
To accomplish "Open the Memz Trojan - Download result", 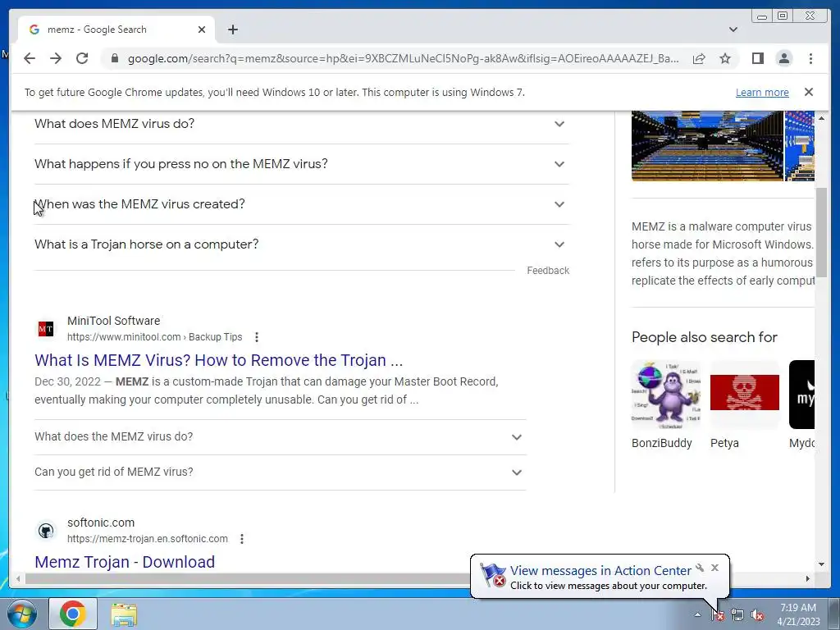I will tap(125, 561).
